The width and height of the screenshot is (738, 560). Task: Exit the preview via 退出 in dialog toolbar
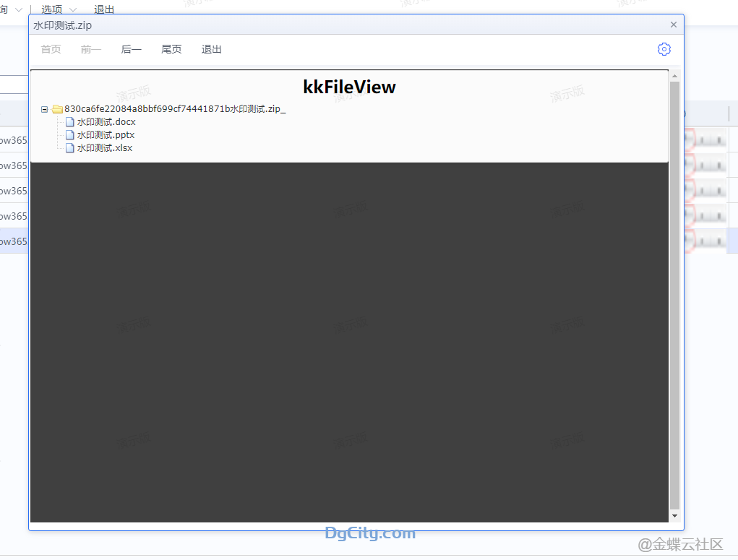coord(211,49)
